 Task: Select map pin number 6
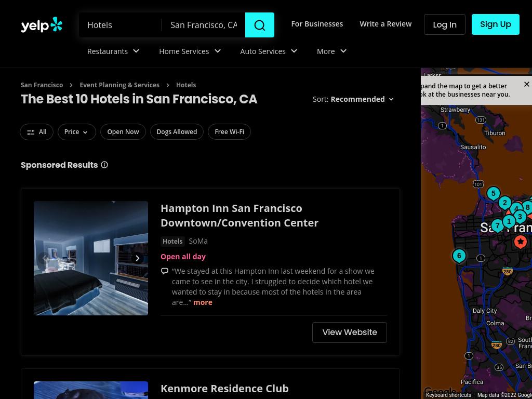pyautogui.click(x=459, y=256)
